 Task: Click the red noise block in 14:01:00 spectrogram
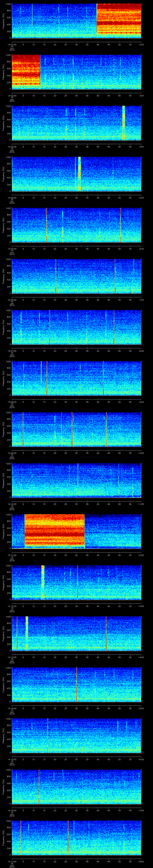point(119,19)
